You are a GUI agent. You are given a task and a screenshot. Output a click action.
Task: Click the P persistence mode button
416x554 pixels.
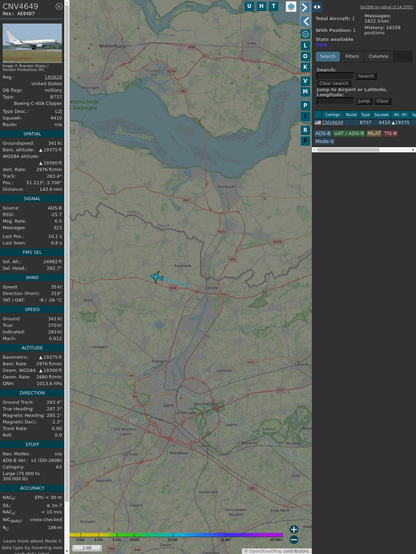pyautogui.click(x=305, y=105)
